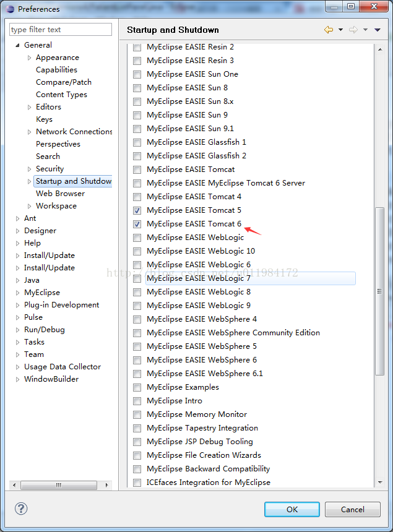Image resolution: width=393 pixels, height=532 pixels.
Task: Click the tree horizontal scroll left arrow
Action: coord(14,485)
